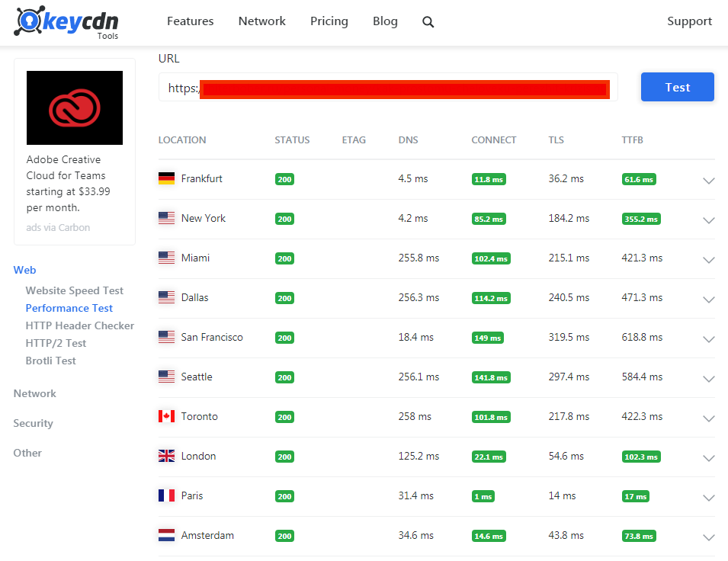728x561 pixels.
Task: Go to the Pricing page
Action: (329, 21)
